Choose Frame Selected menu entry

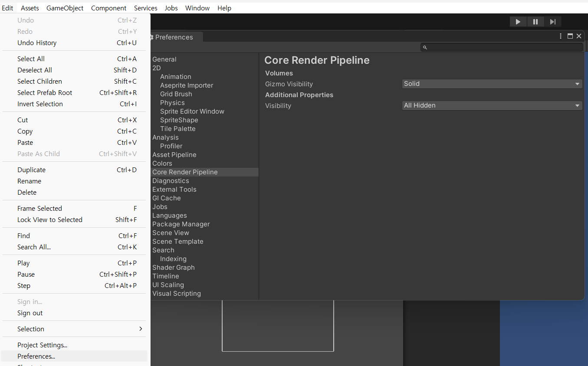75,208
